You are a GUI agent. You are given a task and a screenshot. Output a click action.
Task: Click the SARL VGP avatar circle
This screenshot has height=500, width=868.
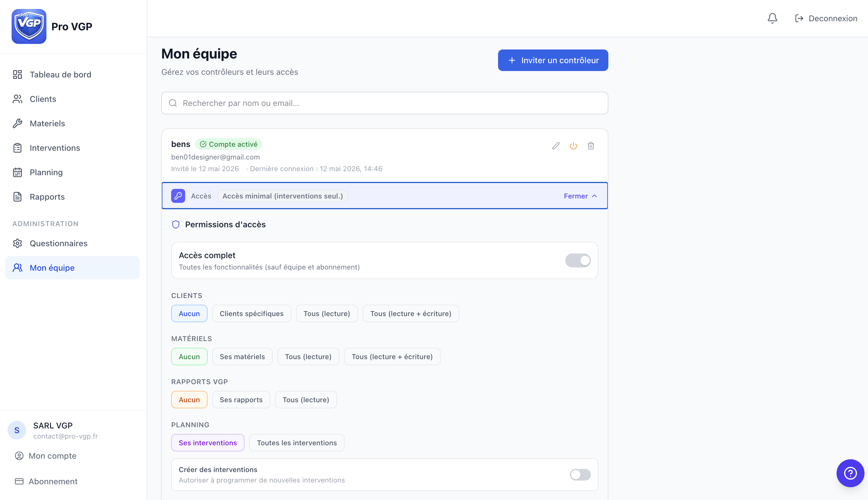click(x=17, y=430)
